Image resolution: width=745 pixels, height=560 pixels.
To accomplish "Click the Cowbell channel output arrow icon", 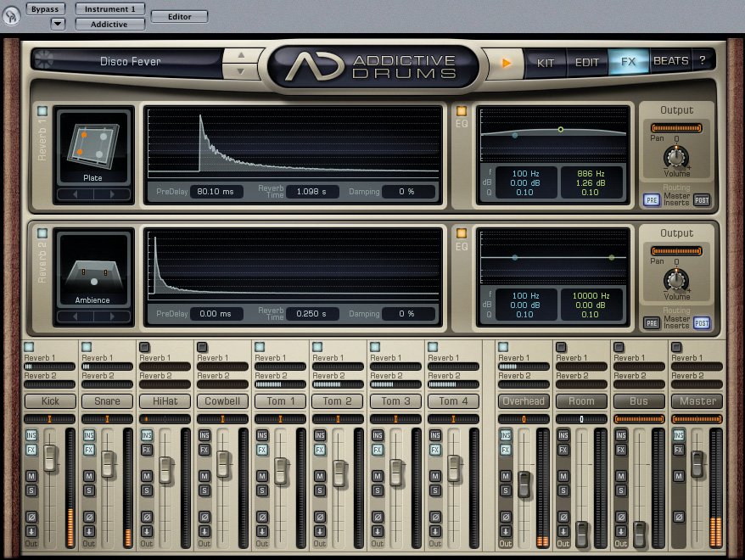I will 204,531.
